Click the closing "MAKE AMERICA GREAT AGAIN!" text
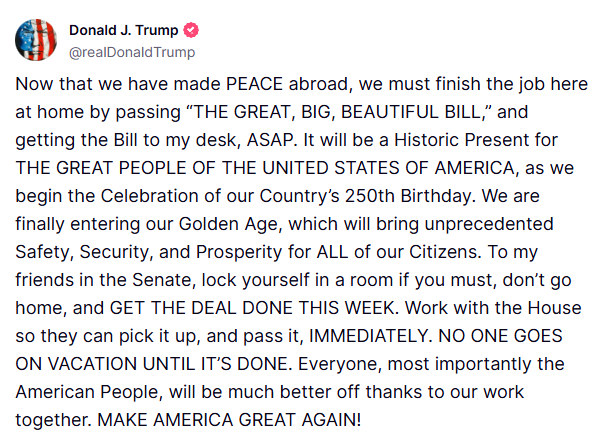Image resolution: width=603 pixels, height=437 pixels. click(229, 420)
